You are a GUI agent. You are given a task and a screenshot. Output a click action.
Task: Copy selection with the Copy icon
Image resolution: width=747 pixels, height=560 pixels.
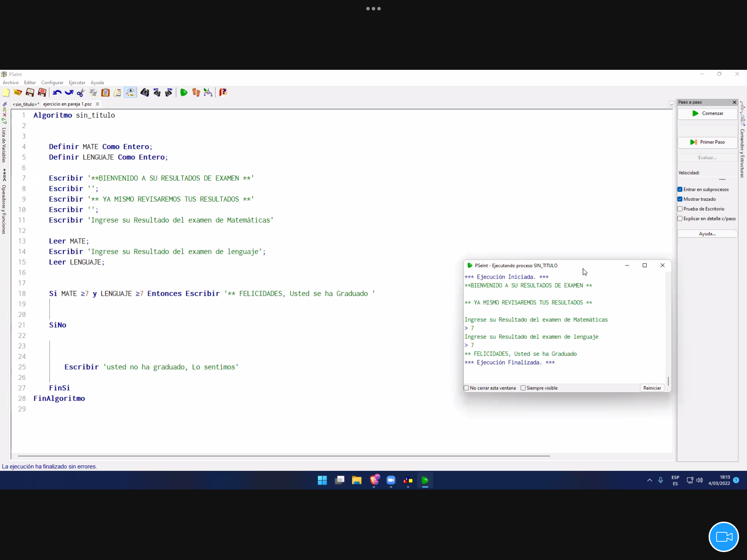[x=93, y=93]
